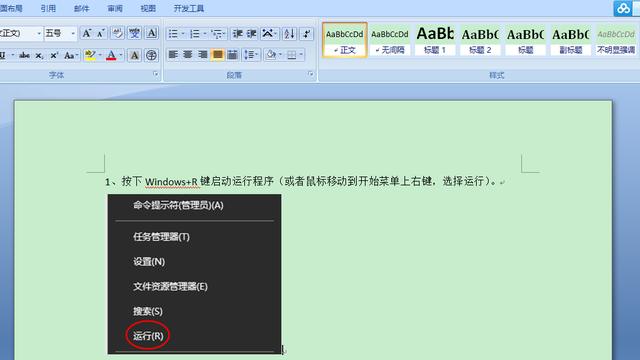
Task: Click the Asian Layout icon
Action: [269, 34]
